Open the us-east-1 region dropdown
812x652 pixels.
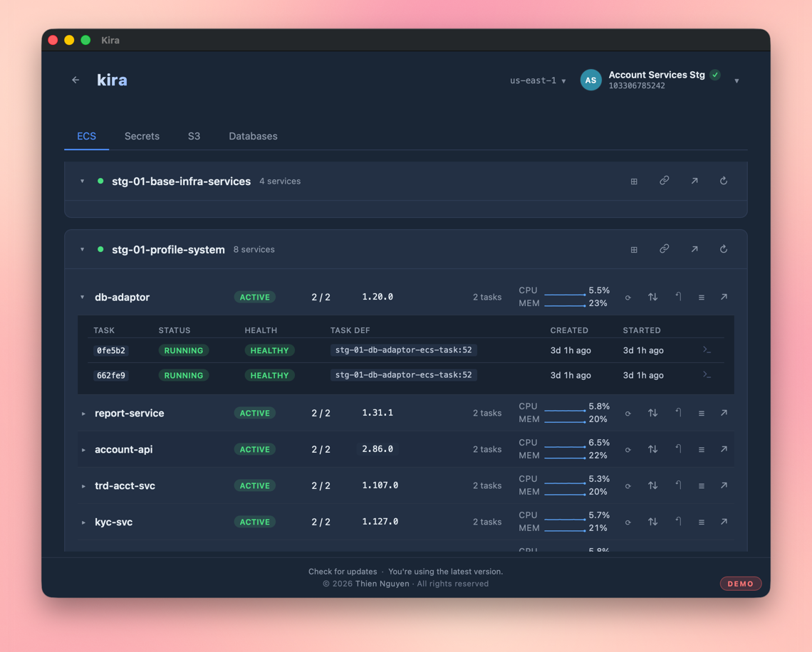(538, 80)
